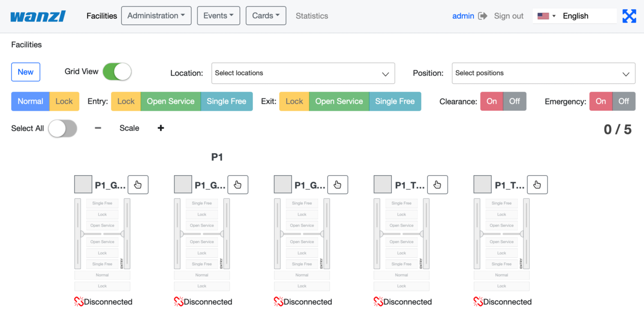The width and height of the screenshot is (644, 324).
Task: Enable the Select All toggle
Action: pyautogui.click(x=62, y=129)
